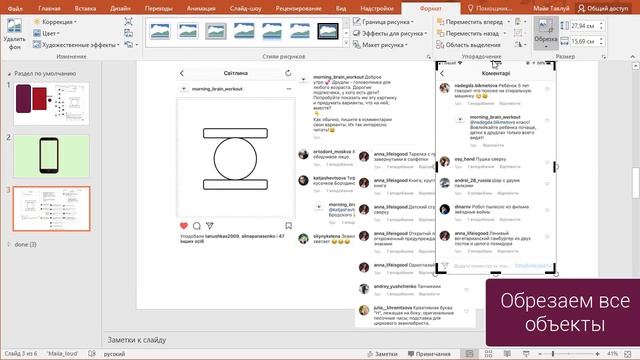Screen dimensions: 640x360
Task: Click the zoom in plus button
Action: 598,354
